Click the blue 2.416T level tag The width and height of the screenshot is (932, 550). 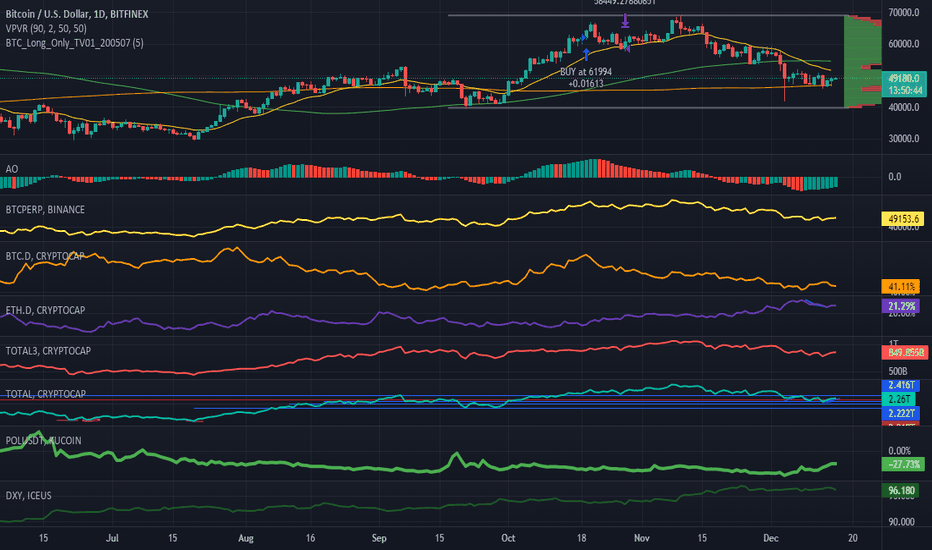point(901,385)
